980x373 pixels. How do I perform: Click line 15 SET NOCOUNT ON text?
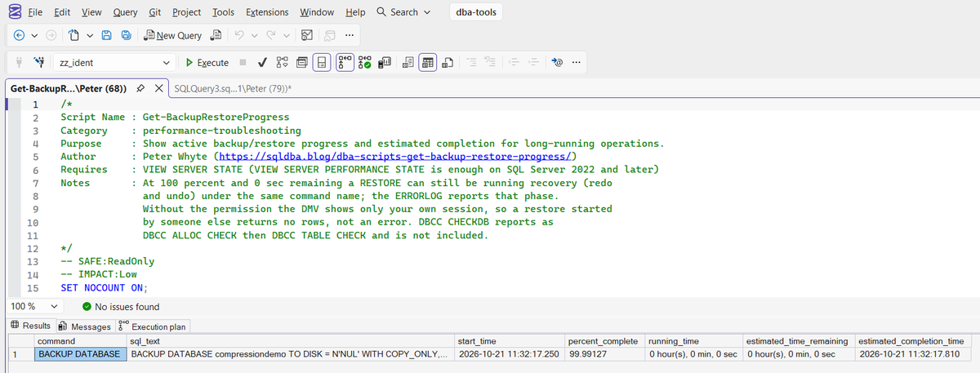(105, 287)
